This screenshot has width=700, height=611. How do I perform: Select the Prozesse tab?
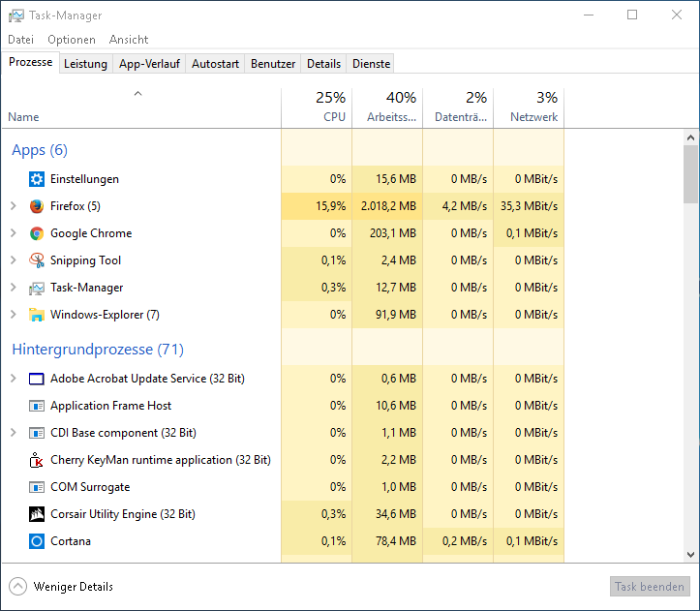(30, 62)
